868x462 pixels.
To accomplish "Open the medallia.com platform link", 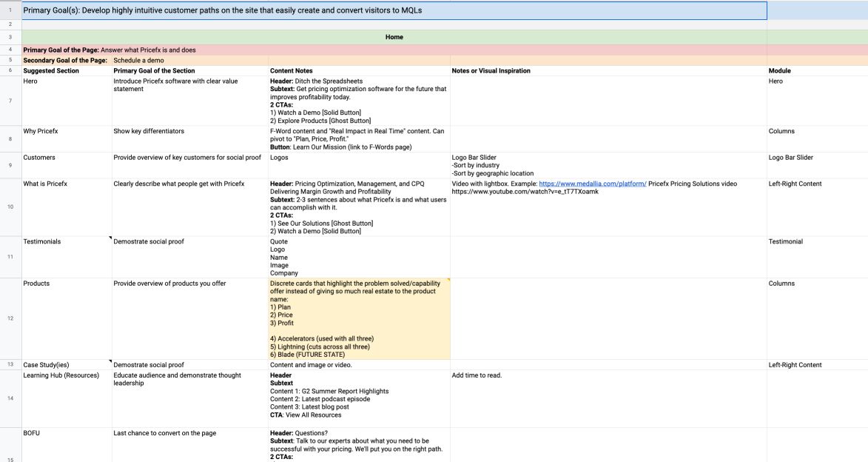I will [x=592, y=184].
